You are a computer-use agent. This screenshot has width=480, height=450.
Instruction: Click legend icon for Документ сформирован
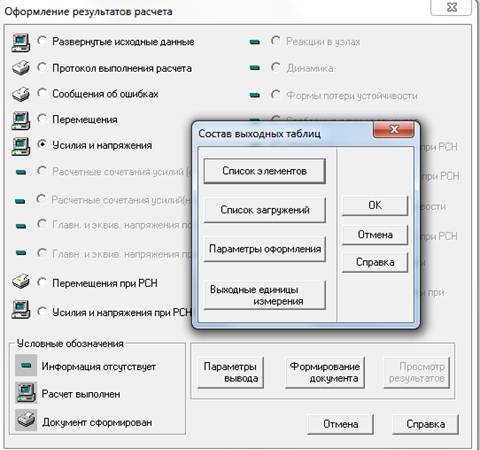point(26,420)
